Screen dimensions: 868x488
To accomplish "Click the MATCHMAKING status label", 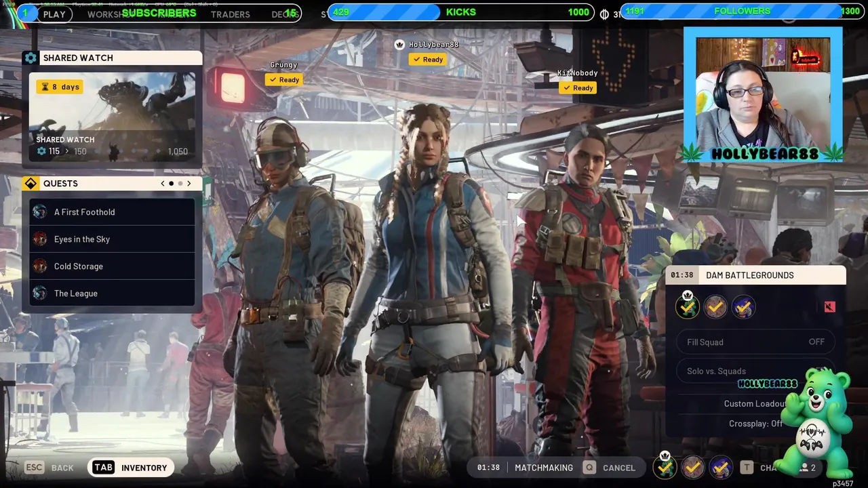I will coord(544,468).
